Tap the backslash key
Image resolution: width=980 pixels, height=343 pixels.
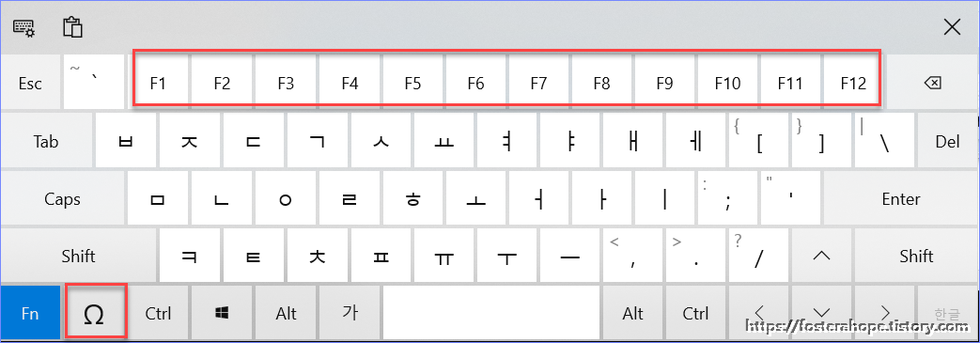coord(884,142)
